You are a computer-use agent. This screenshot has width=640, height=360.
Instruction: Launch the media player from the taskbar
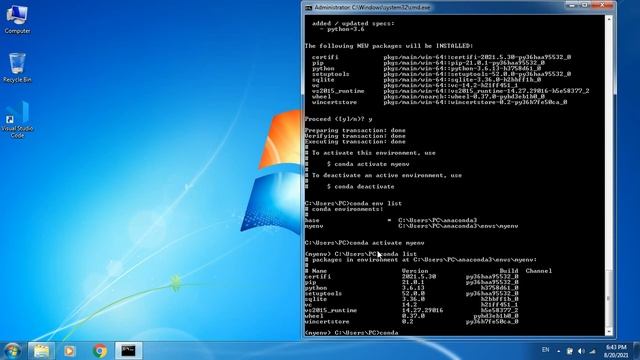[x=69, y=351]
